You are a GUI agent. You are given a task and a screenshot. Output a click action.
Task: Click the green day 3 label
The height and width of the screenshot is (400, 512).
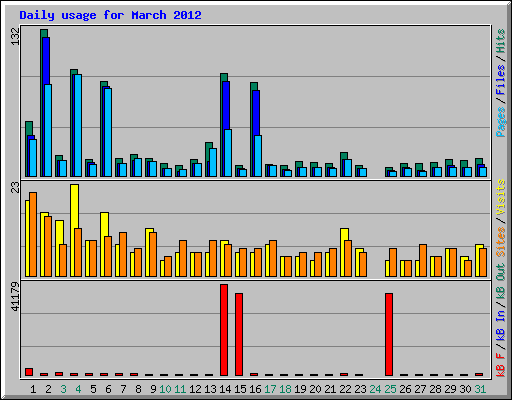point(63,389)
